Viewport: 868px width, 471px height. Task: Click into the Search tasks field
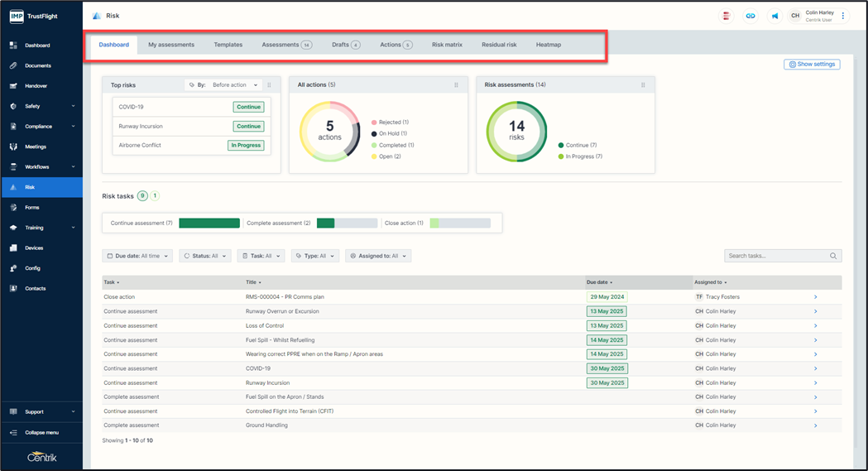coord(776,257)
